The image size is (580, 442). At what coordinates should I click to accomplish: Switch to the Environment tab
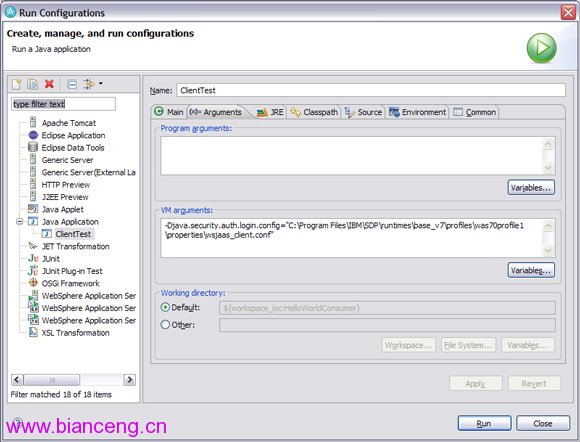(418, 112)
